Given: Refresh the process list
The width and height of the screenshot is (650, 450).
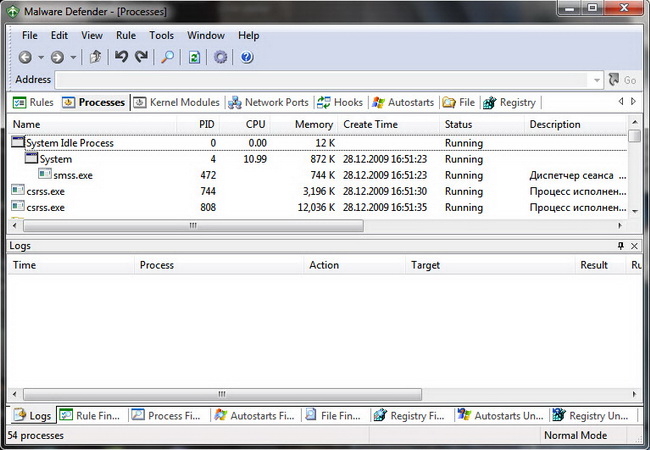Looking at the screenshot, I should (195, 58).
